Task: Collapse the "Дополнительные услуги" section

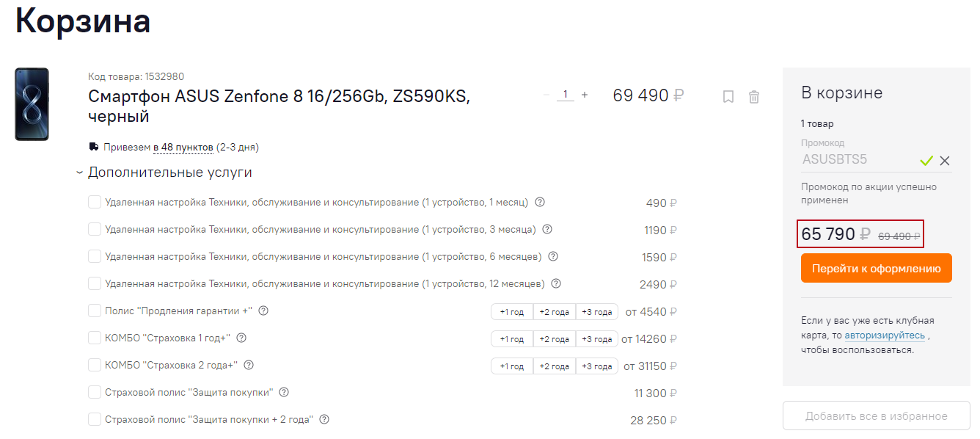Action: (79, 173)
